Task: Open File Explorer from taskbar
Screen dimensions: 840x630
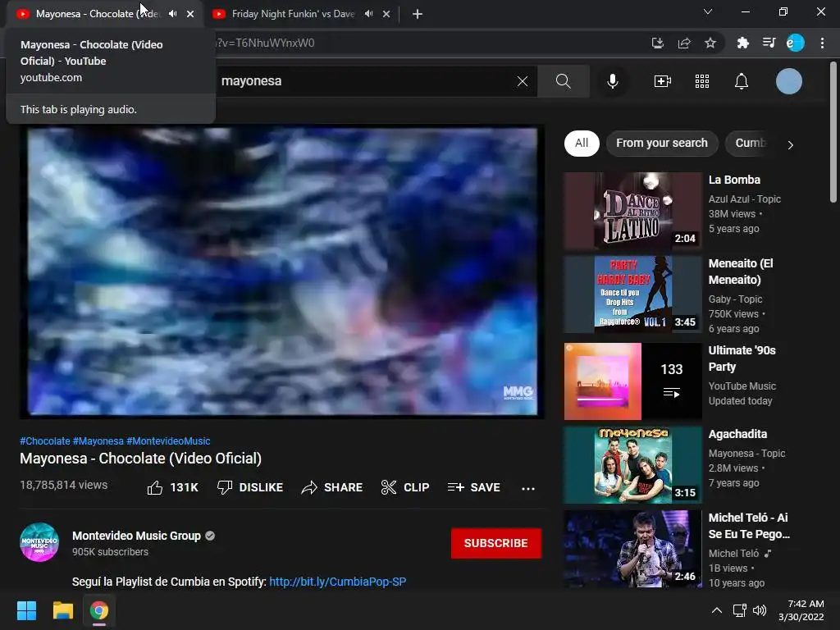Action: (x=62, y=610)
